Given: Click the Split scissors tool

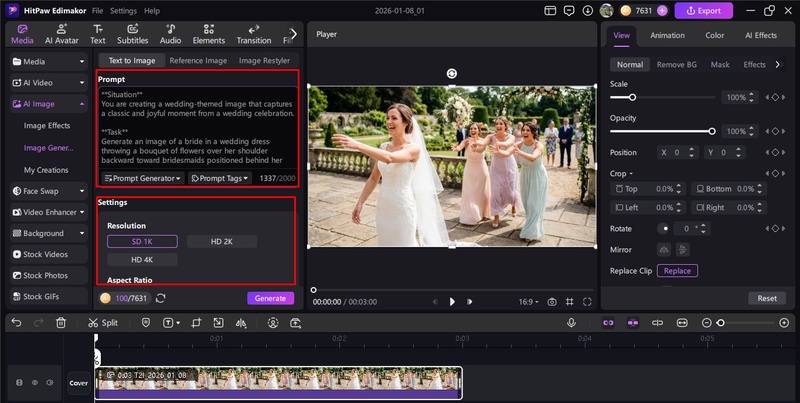Looking at the screenshot, I should [102, 323].
